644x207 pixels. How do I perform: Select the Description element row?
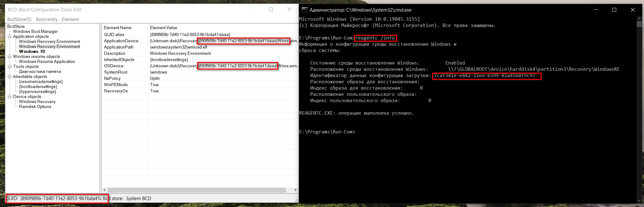pyautogui.click(x=200, y=53)
